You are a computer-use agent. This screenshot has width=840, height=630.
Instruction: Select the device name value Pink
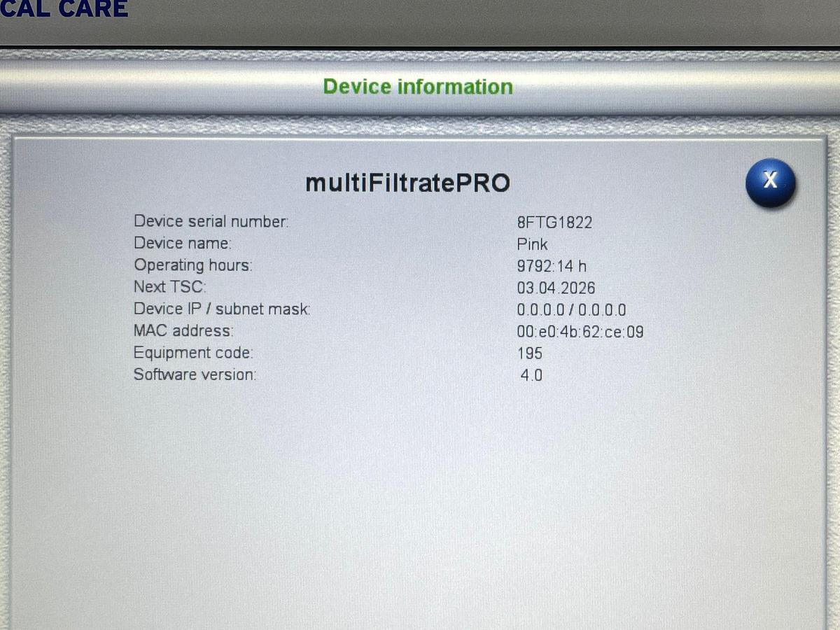(x=531, y=244)
